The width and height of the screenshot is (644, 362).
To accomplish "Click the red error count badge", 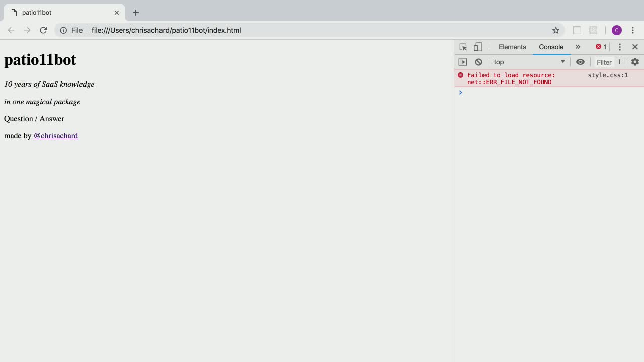I will click(601, 47).
